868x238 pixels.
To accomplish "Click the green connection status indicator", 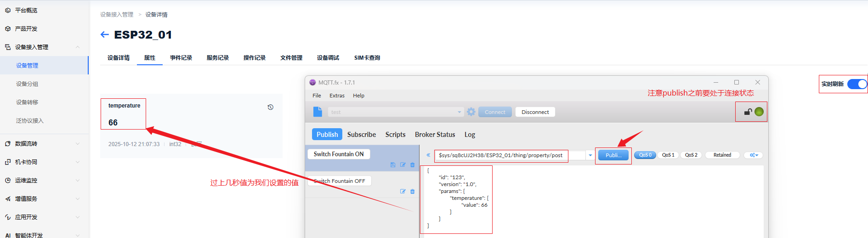I will (759, 112).
